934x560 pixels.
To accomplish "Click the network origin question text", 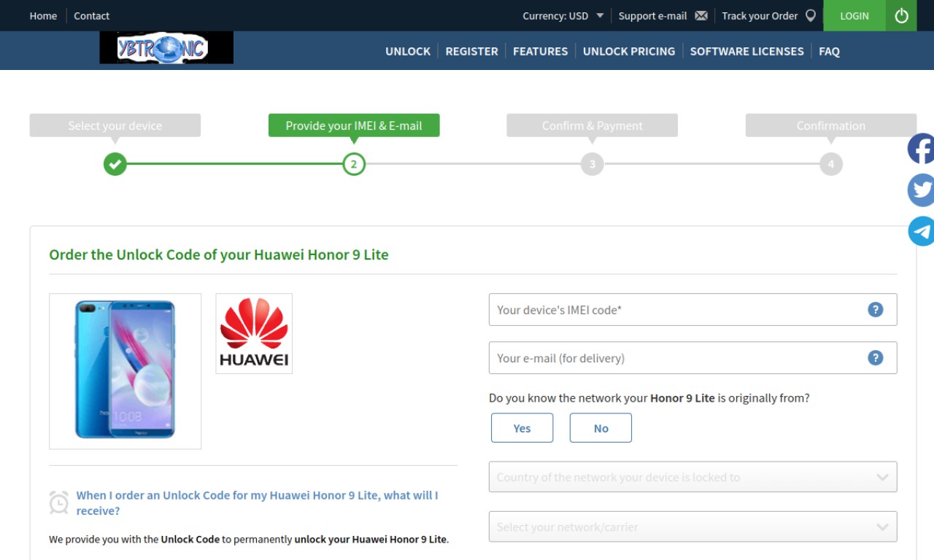I will [x=649, y=398].
